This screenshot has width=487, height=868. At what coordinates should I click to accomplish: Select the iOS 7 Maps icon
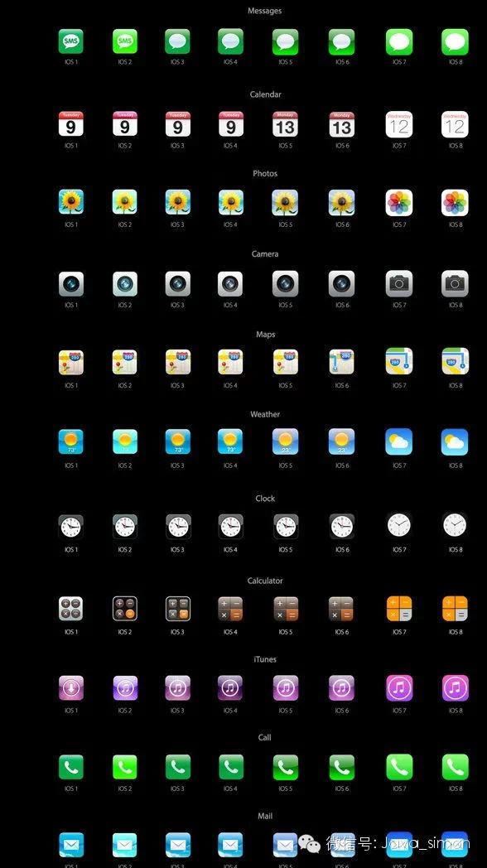(399, 361)
